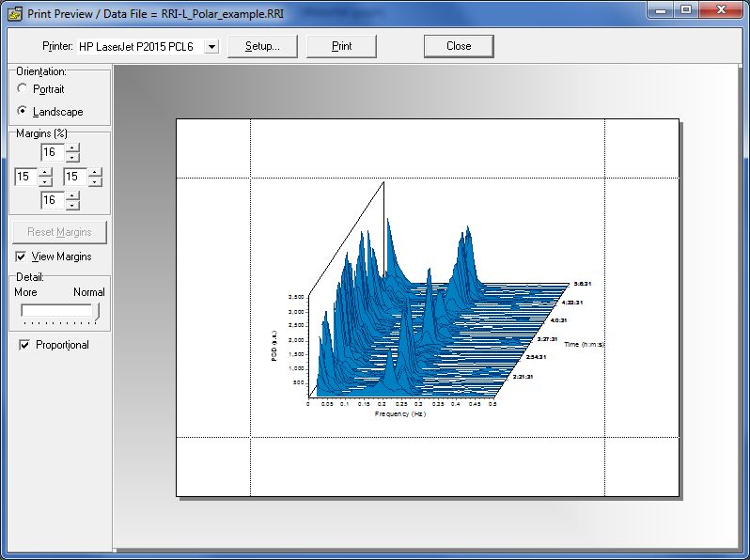Select Portrait orientation
750x560 pixels.
pyautogui.click(x=23, y=88)
